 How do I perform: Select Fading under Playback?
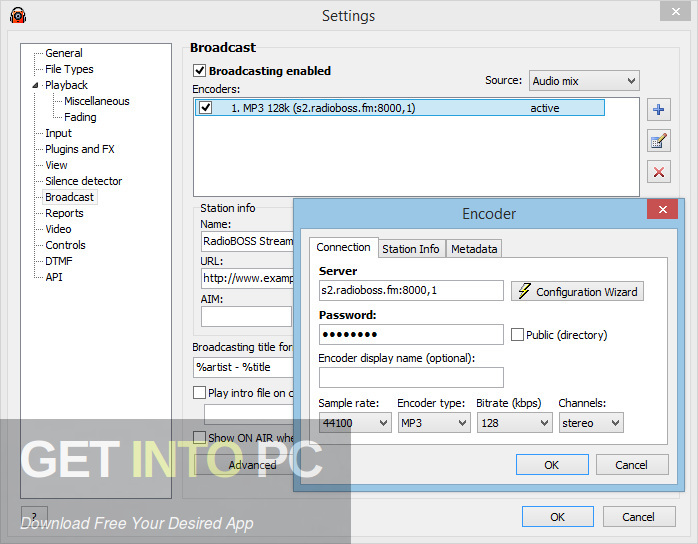[x=80, y=117]
